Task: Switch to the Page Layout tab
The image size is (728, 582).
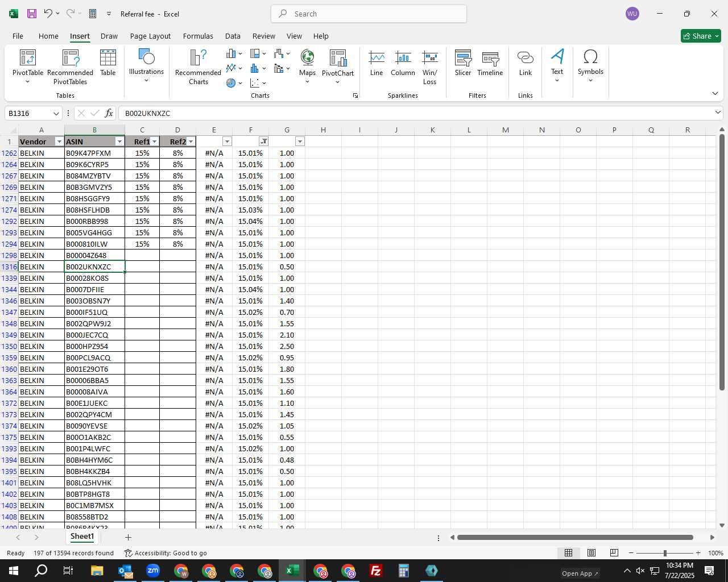Action: pyautogui.click(x=150, y=36)
